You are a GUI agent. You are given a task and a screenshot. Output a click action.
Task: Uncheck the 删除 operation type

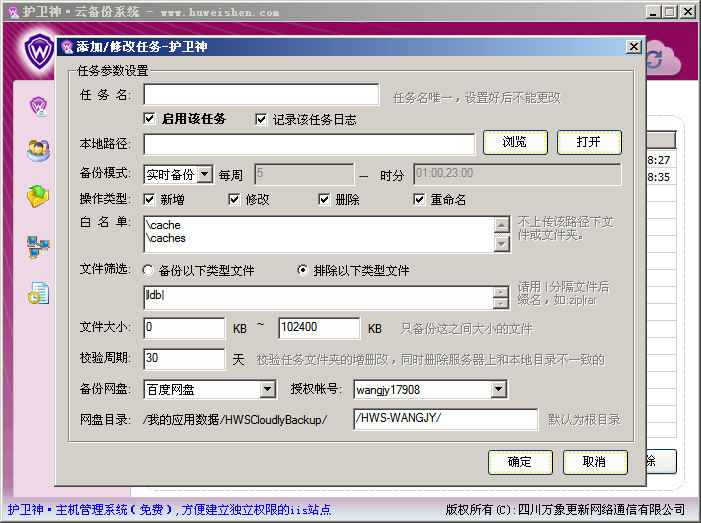point(324,199)
